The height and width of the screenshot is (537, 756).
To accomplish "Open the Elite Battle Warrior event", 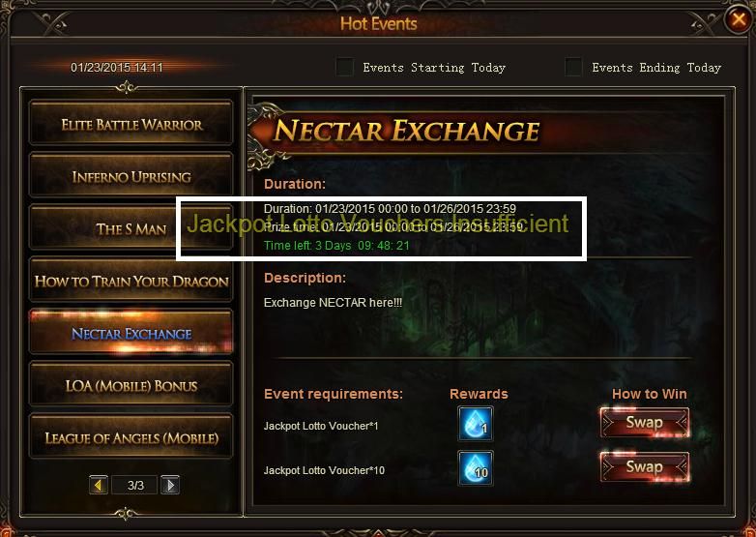I will 131,123.
